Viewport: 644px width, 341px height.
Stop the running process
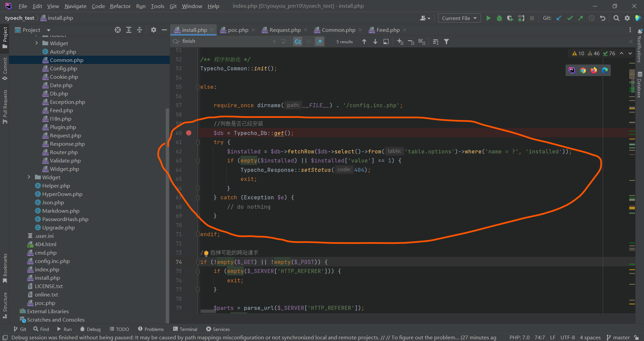tap(532, 18)
